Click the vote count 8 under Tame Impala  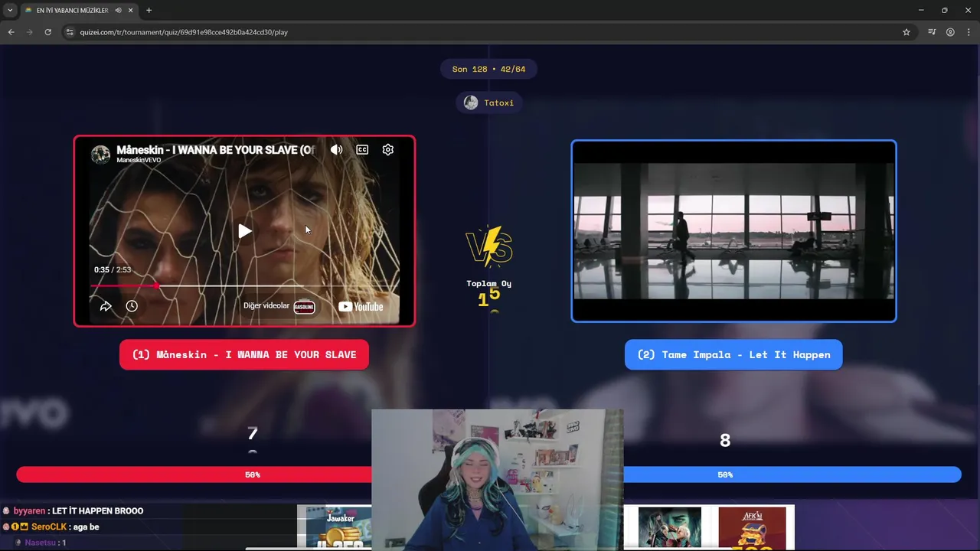click(725, 440)
